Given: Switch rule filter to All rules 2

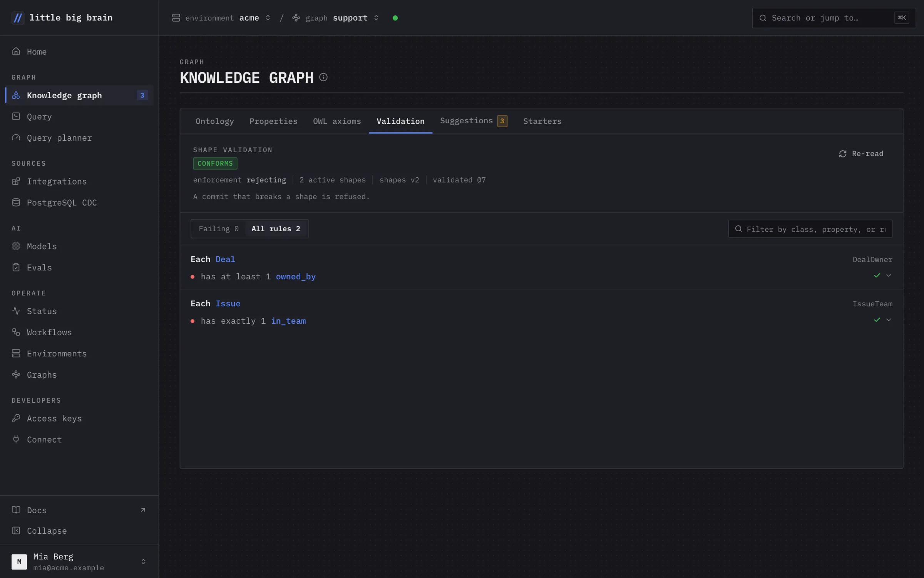Looking at the screenshot, I should 276,229.
